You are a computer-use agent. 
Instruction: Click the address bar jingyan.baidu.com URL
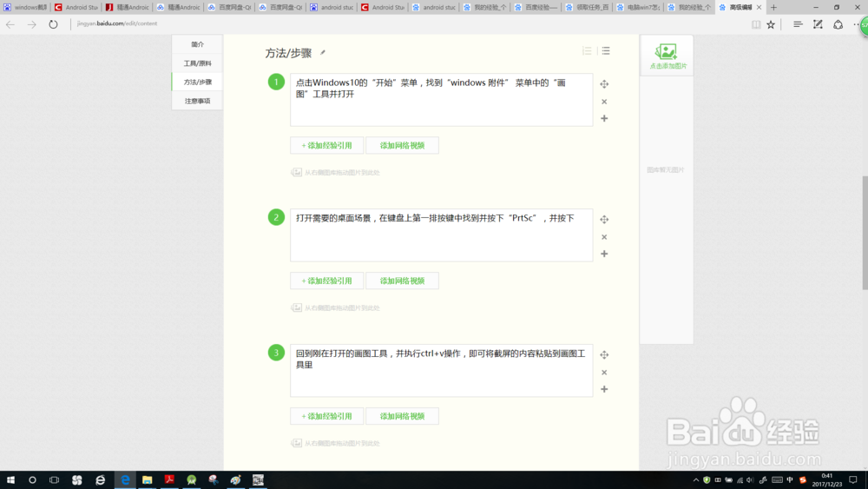point(117,23)
